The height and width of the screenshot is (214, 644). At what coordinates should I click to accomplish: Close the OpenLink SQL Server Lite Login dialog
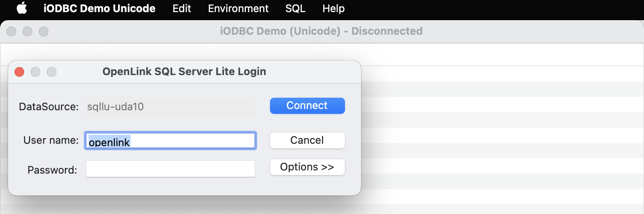click(19, 72)
